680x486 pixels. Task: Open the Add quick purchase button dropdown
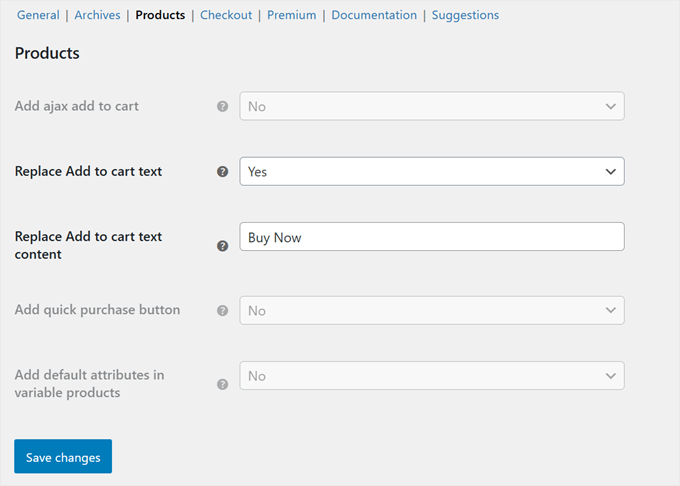coord(431,311)
